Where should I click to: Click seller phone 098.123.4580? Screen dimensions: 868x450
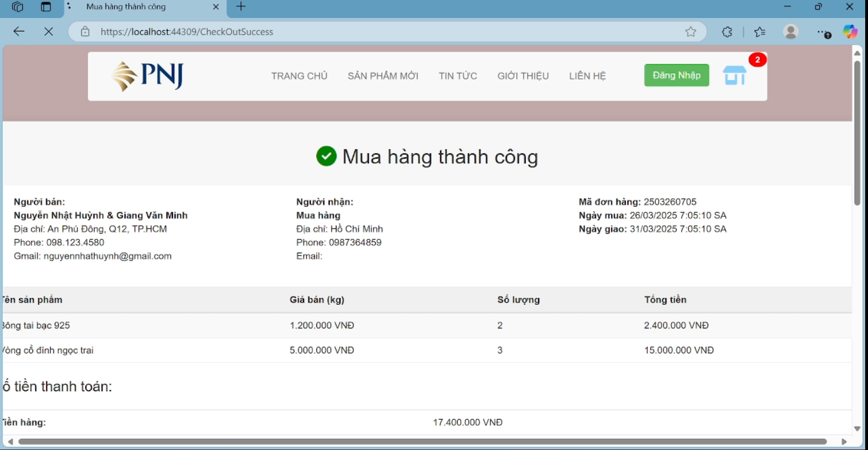coord(75,243)
